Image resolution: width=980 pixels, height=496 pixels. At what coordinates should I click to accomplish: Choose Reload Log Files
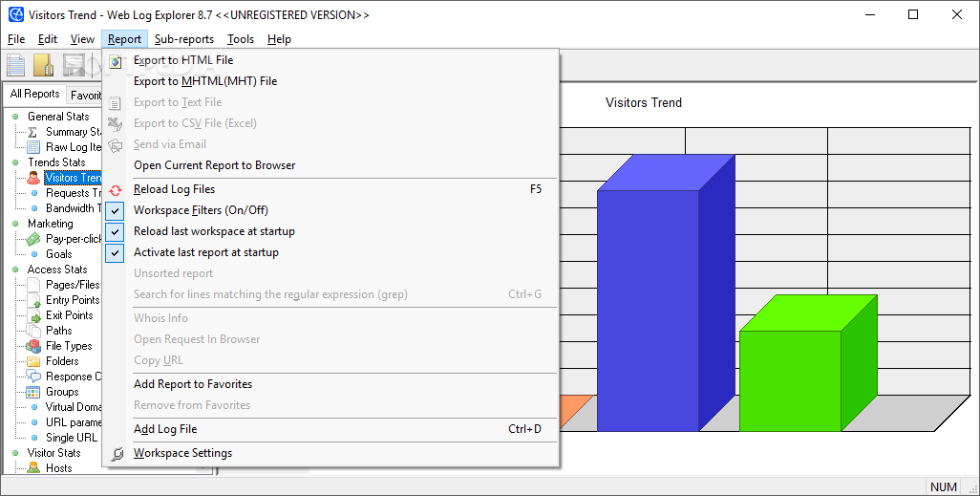point(331,189)
